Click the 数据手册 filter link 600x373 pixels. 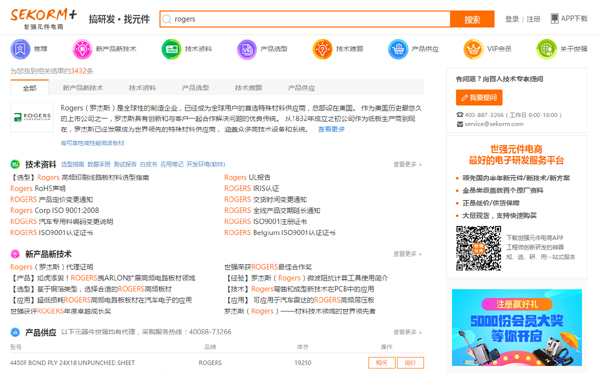pos(99,165)
